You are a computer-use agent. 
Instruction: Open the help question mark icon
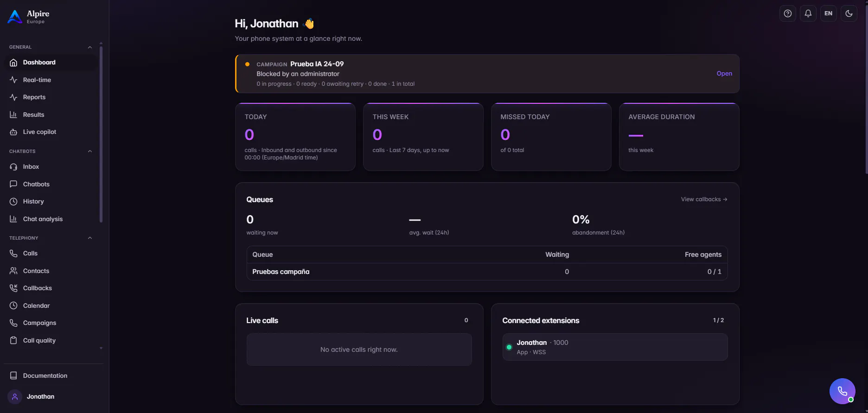(x=788, y=13)
